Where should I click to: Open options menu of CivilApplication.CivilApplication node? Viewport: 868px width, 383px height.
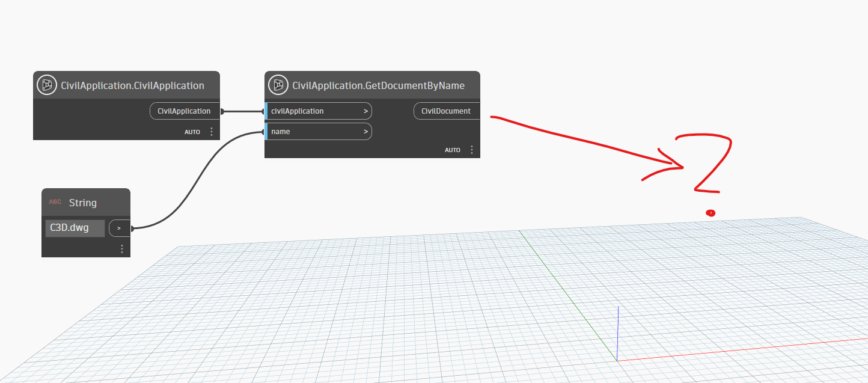211,132
